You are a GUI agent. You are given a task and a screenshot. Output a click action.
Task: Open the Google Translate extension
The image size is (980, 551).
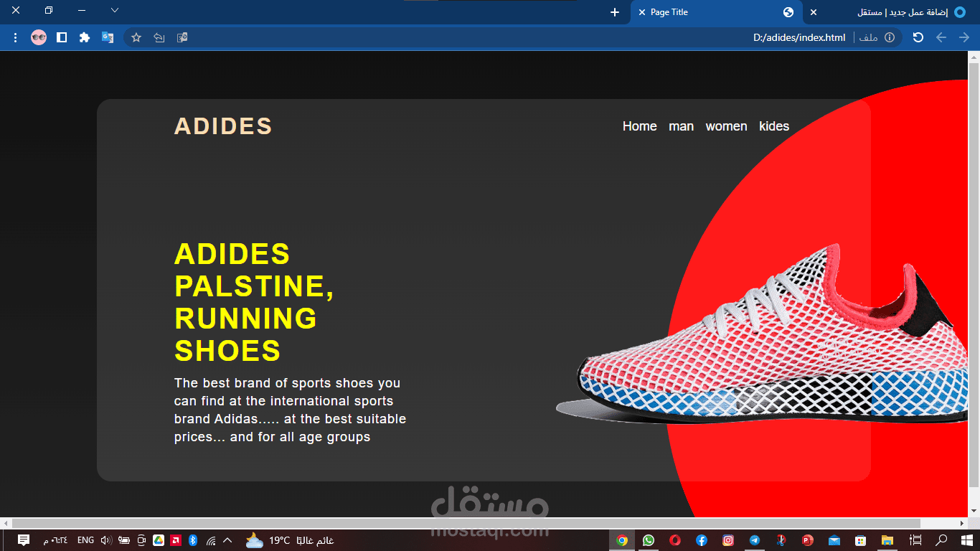point(108,37)
